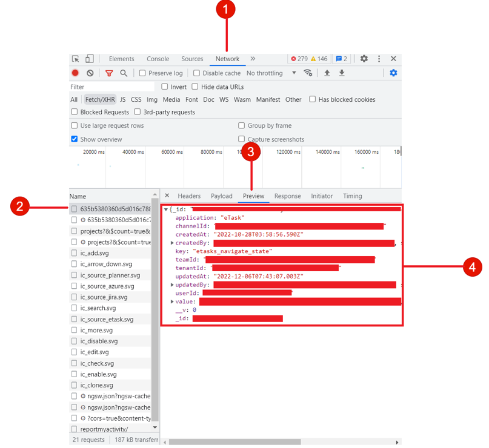The image size is (489, 448).
Task: Open DevTools settings gear icon
Action: click(364, 59)
